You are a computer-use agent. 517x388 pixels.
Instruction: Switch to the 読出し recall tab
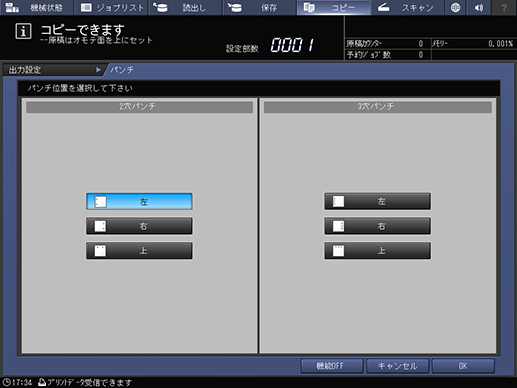point(185,7)
